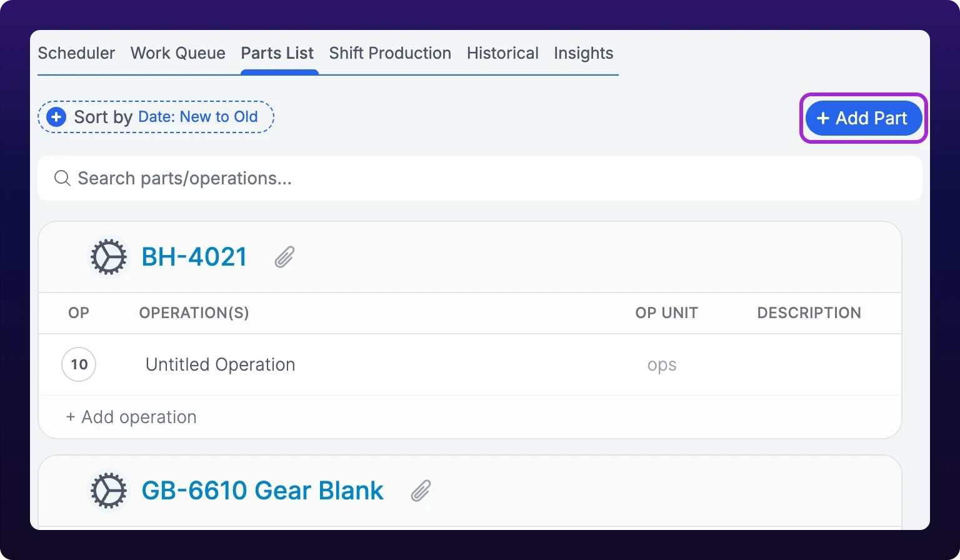
Task: Go to the Historical tab
Action: pyautogui.click(x=502, y=53)
